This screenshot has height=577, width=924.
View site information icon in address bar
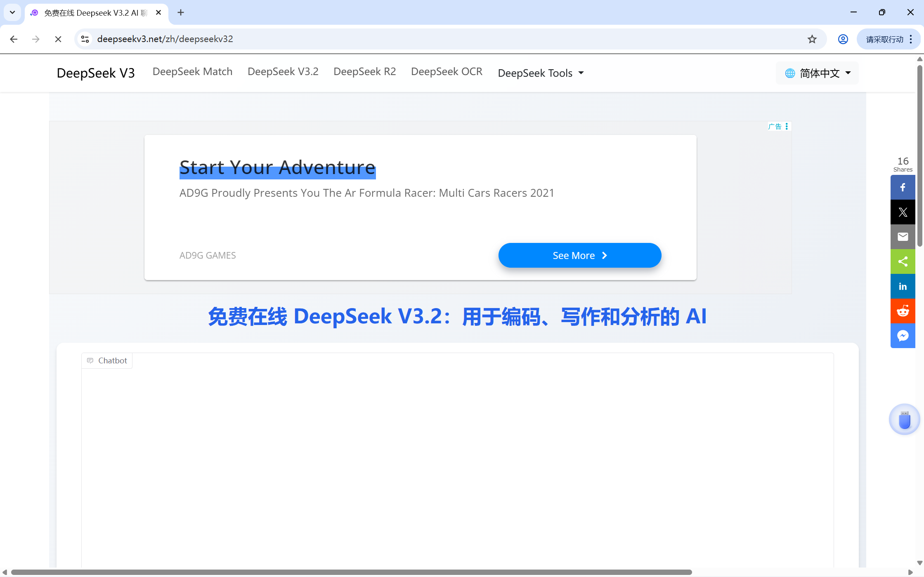coord(85,39)
